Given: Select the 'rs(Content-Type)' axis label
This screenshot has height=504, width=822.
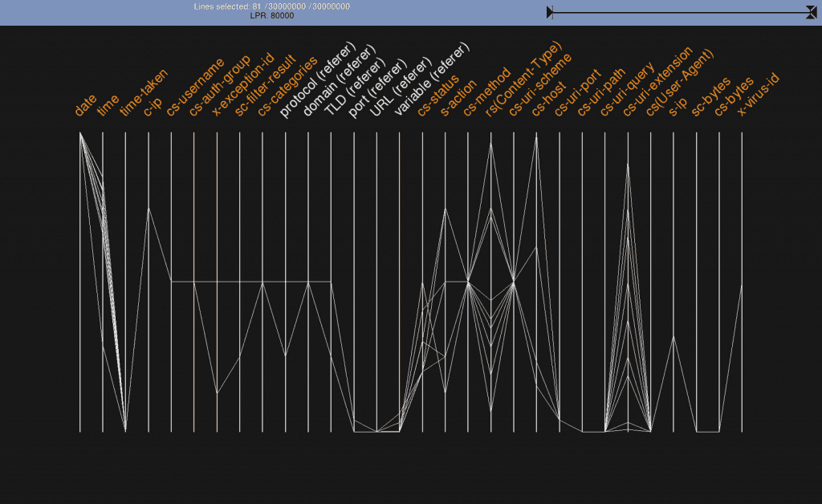Looking at the screenshot, I should [523, 80].
